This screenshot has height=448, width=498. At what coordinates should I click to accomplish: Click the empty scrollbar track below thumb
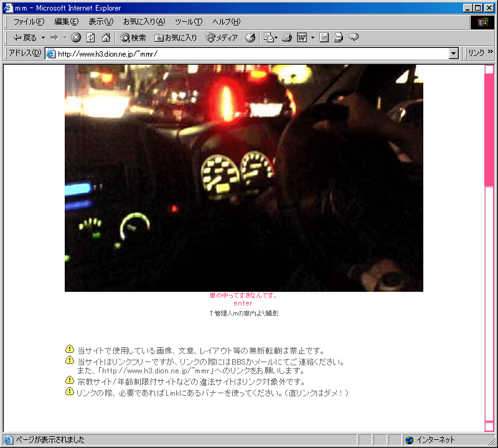[489, 304]
